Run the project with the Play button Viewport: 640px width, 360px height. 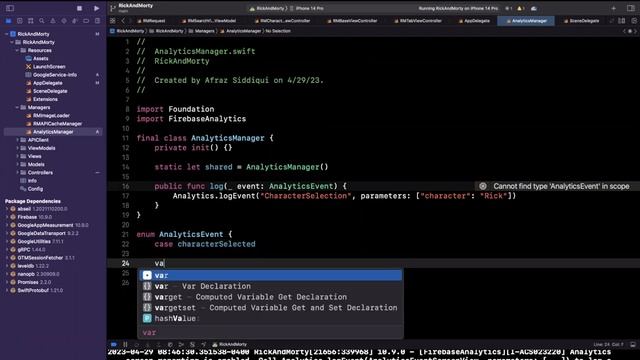point(96,8)
